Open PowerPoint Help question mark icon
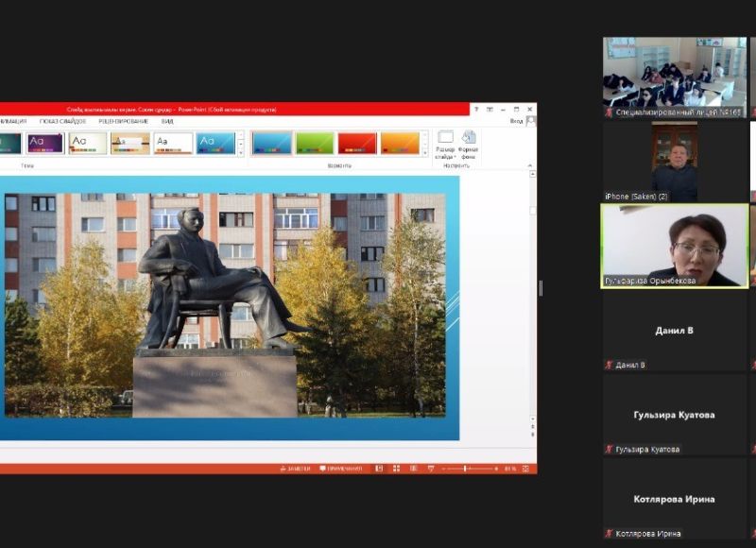Image resolution: width=756 pixels, height=548 pixels. click(x=475, y=109)
